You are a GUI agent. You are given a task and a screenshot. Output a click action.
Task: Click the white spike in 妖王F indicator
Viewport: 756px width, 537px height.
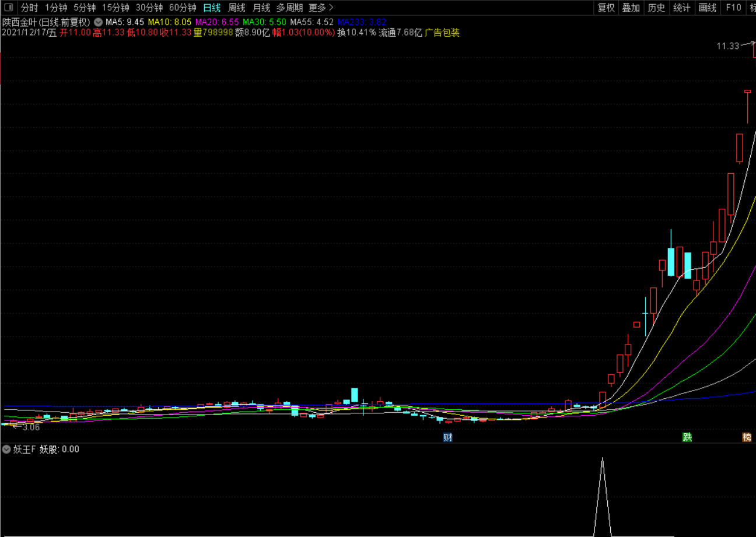603,496
